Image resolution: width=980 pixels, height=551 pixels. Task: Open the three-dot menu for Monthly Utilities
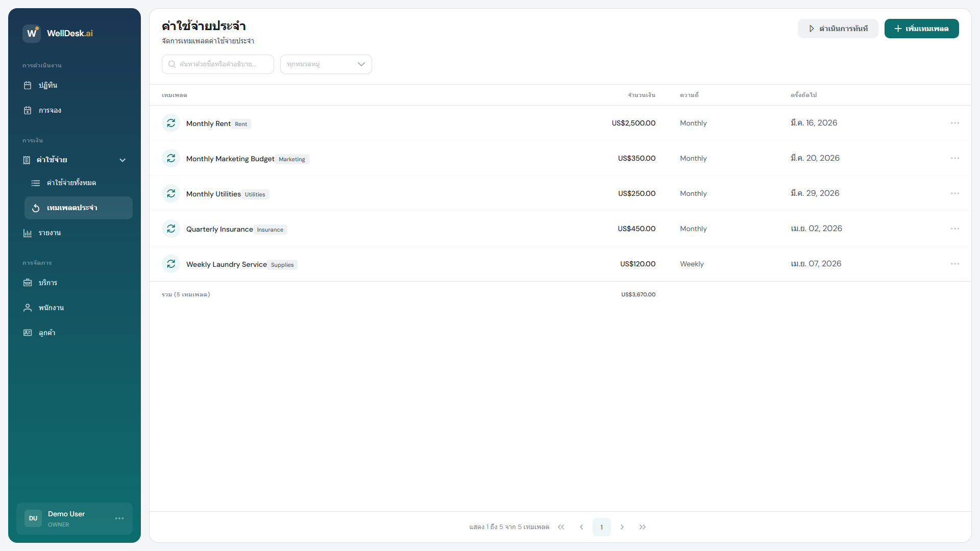click(954, 193)
